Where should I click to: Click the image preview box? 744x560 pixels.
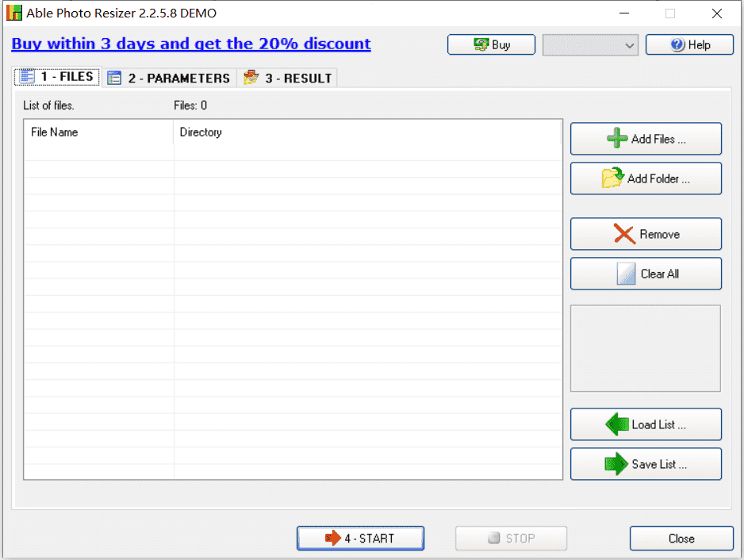pyautogui.click(x=646, y=348)
